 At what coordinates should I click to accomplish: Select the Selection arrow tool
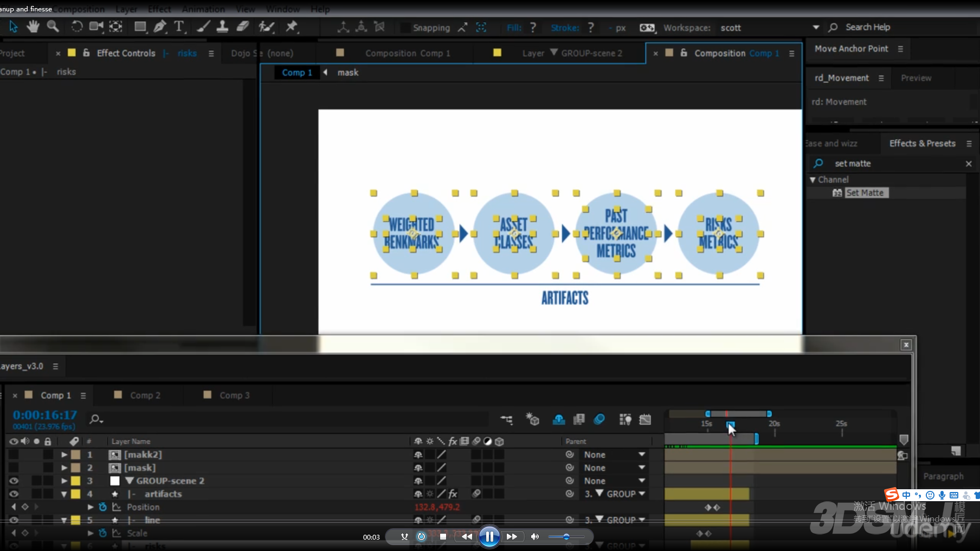[x=14, y=27]
